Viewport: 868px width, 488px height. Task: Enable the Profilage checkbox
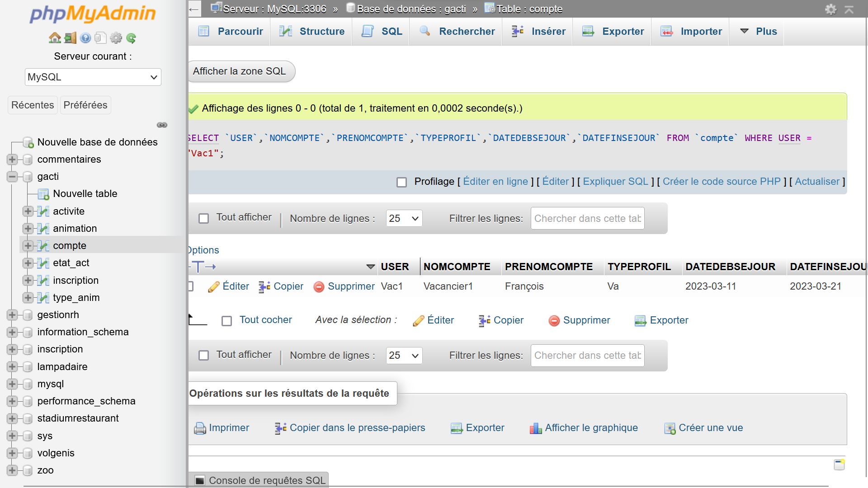(401, 182)
